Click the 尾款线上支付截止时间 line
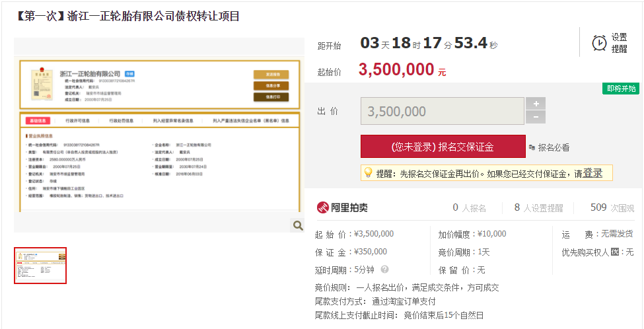 click(399, 315)
